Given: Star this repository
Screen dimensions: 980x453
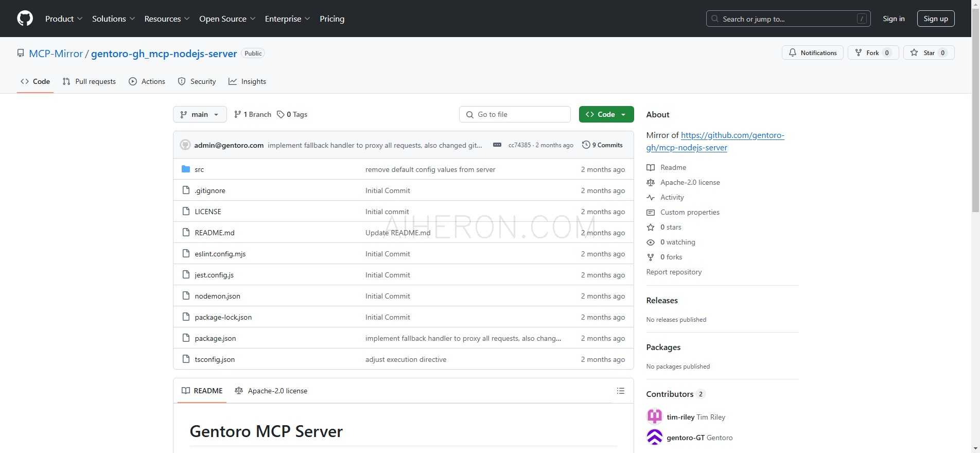Looking at the screenshot, I should 929,53.
